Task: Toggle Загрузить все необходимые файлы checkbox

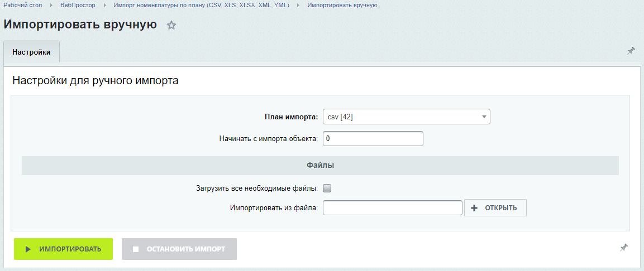Action: click(x=327, y=188)
